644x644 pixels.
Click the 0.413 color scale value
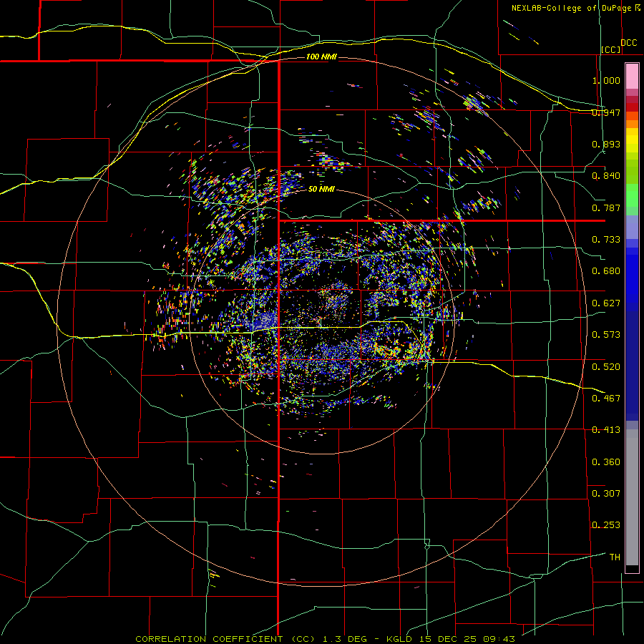coord(606,430)
